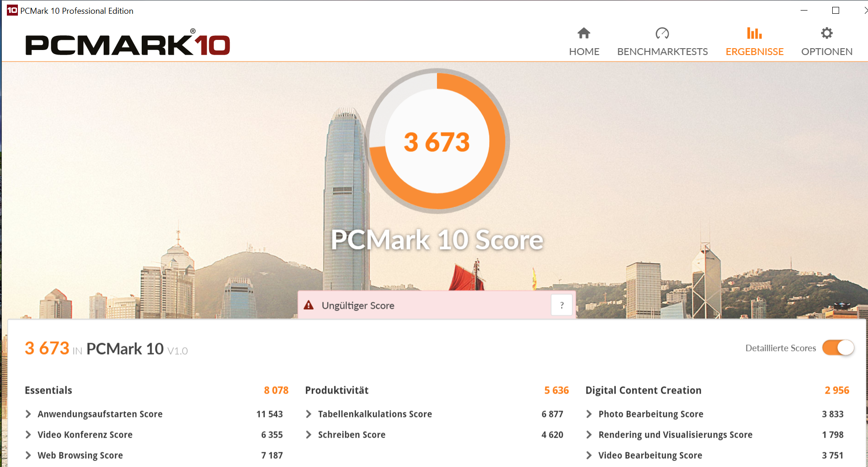868x467 pixels.
Task: Minimize the PCMark 10 window
Action: pos(804,11)
